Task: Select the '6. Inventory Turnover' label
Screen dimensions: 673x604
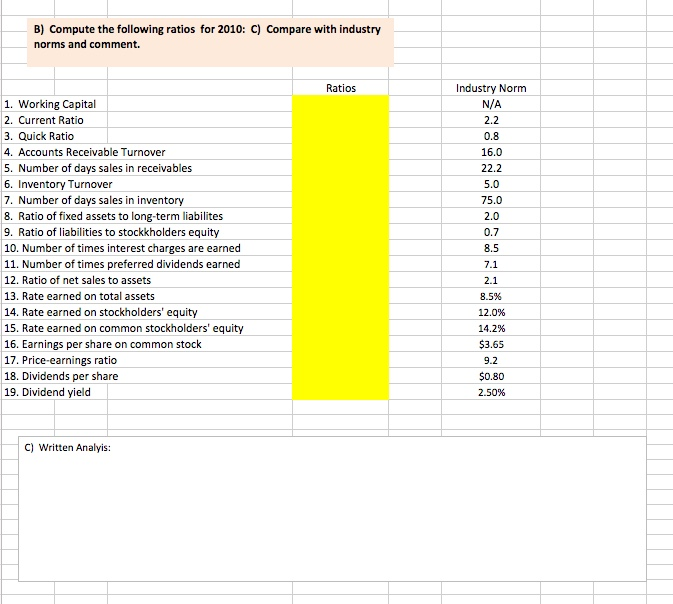Action: pyautogui.click(x=58, y=184)
